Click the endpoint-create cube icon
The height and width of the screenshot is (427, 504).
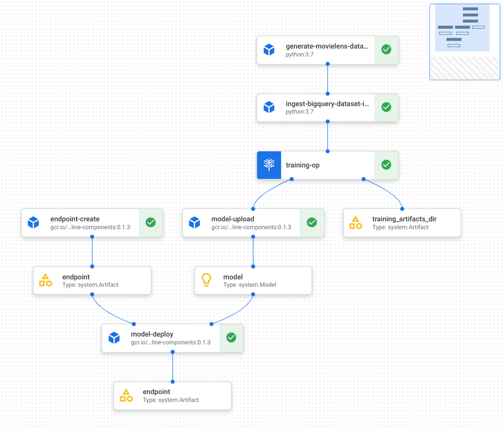pyautogui.click(x=33, y=222)
